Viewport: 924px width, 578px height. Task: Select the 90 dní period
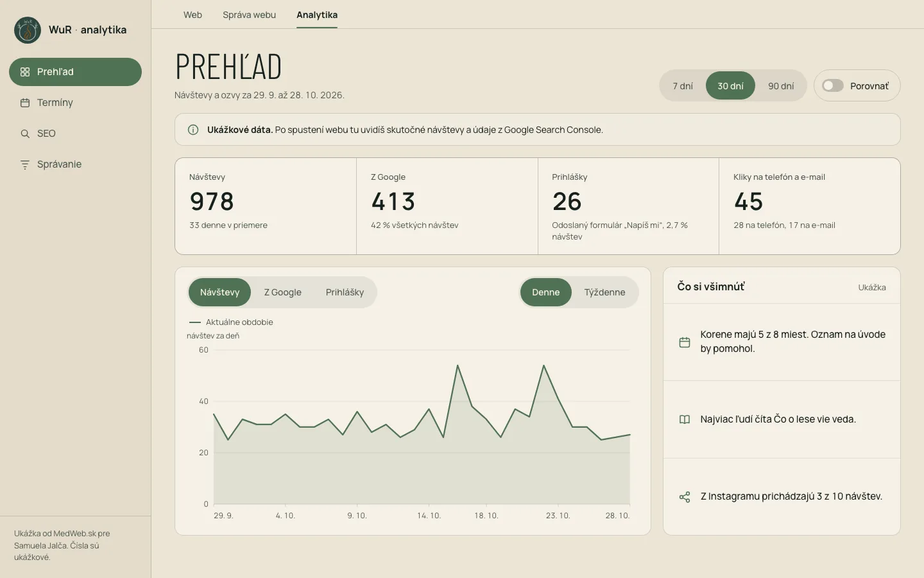[781, 85]
